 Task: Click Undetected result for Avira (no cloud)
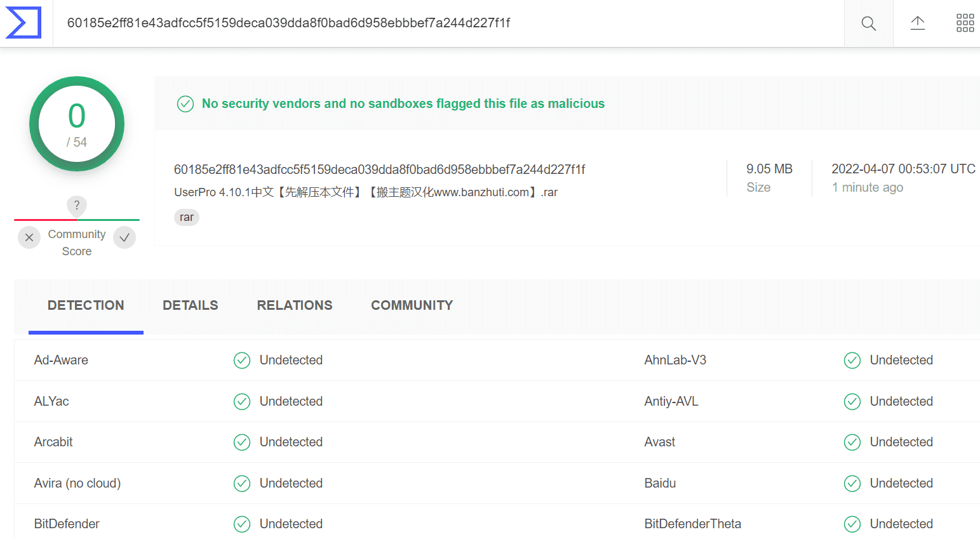[291, 483]
